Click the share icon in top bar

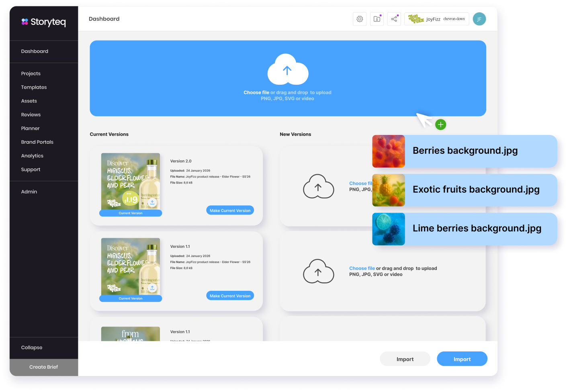pos(394,19)
